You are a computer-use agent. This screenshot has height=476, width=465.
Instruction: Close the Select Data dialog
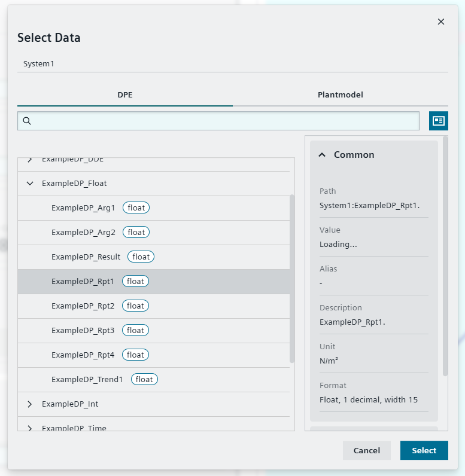tap(441, 22)
